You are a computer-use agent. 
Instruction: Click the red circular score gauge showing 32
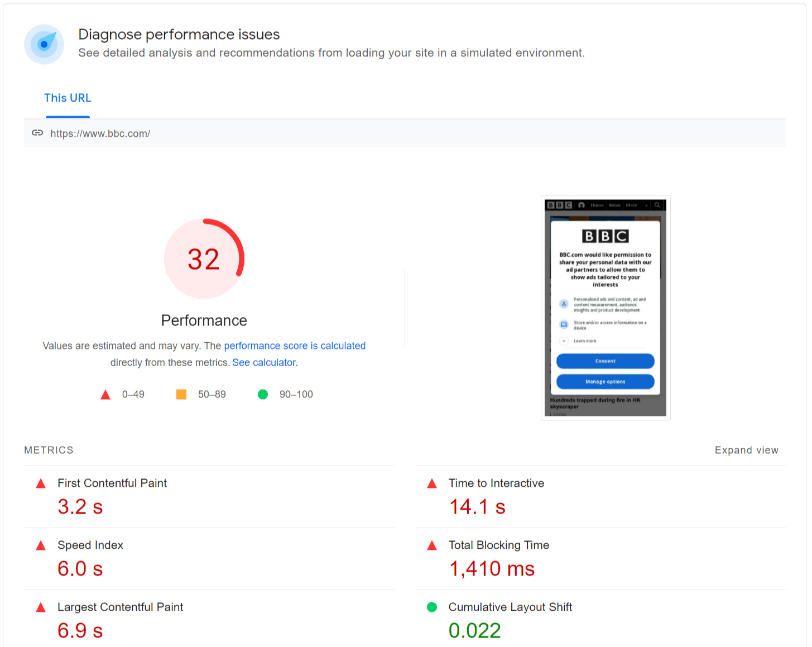pyautogui.click(x=204, y=258)
